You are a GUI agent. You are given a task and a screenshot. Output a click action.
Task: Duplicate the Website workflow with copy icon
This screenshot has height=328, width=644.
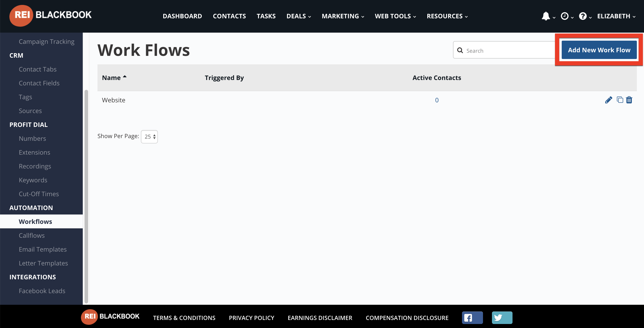pyautogui.click(x=620, y=100)
